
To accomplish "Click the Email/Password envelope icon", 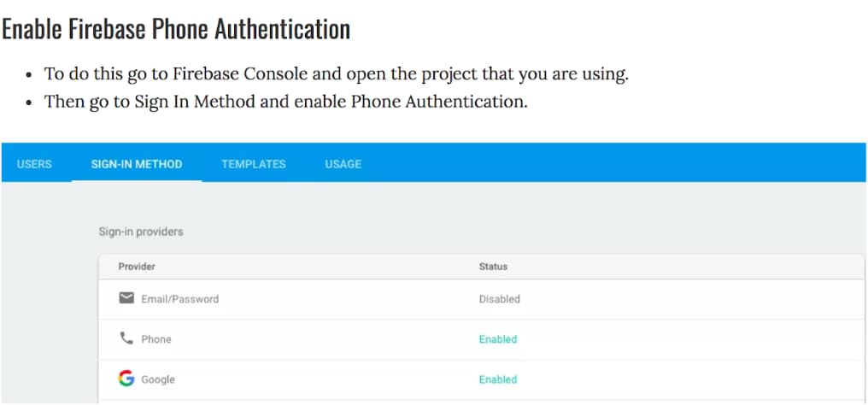I will point(126,299).
